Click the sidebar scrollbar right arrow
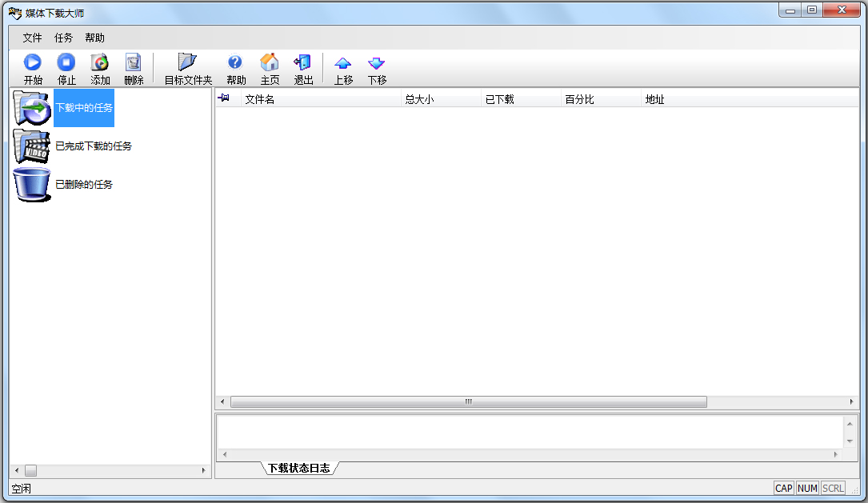The height and width of the screenshot is (503, 868). [x=204, y=470]
